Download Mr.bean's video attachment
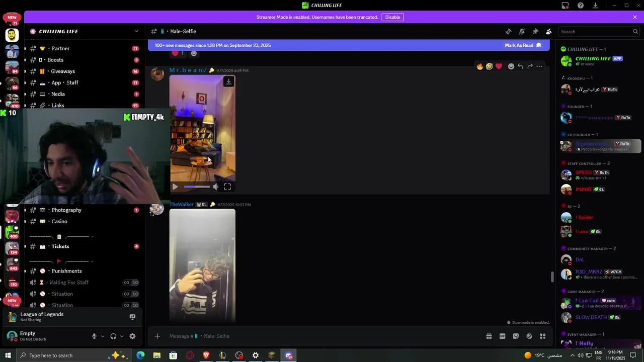 pos(228,81)
